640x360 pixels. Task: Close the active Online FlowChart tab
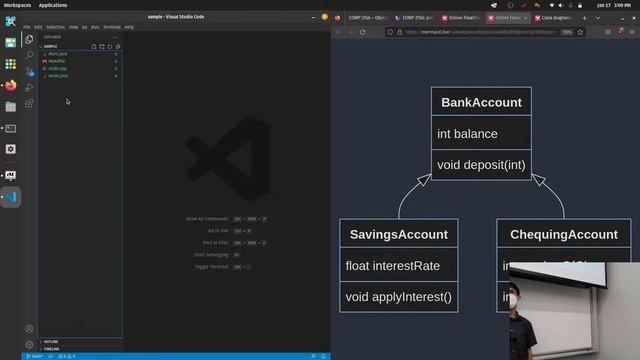(525, 18)
